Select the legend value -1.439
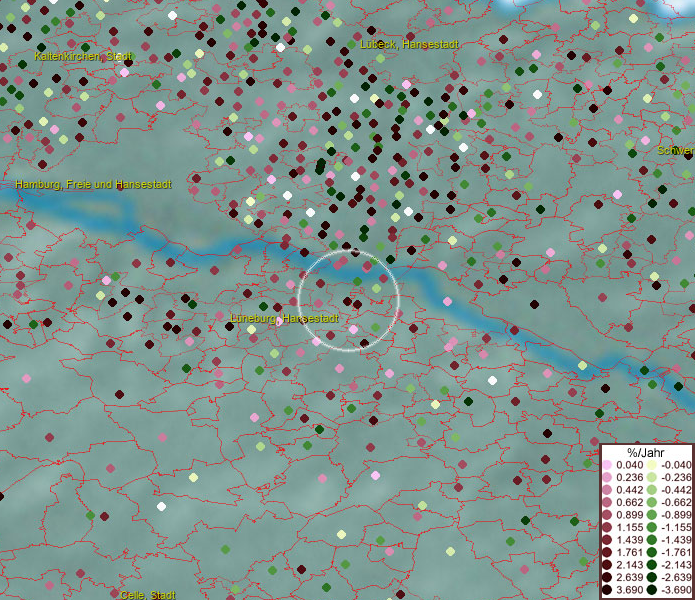The height and width of the screenshot is (600, 695). tap(676, 540)
